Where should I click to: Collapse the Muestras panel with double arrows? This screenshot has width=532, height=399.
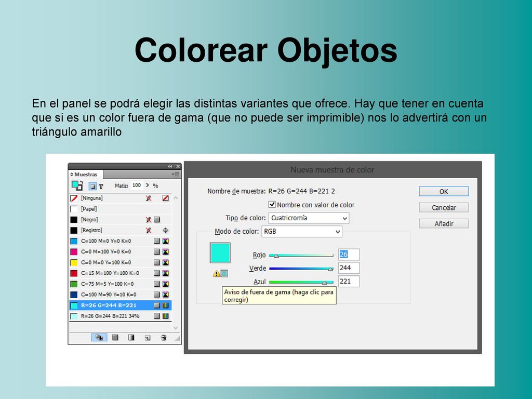[x=170, y=166]
